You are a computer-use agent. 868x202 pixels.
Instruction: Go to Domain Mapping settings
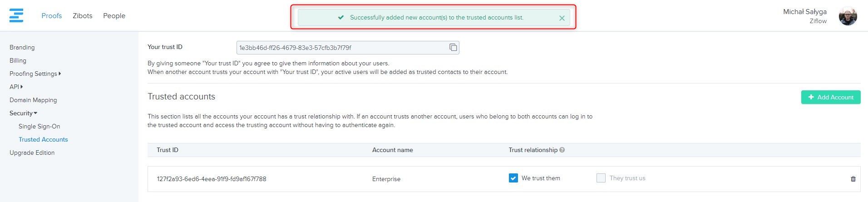click(x=33, y=100)
